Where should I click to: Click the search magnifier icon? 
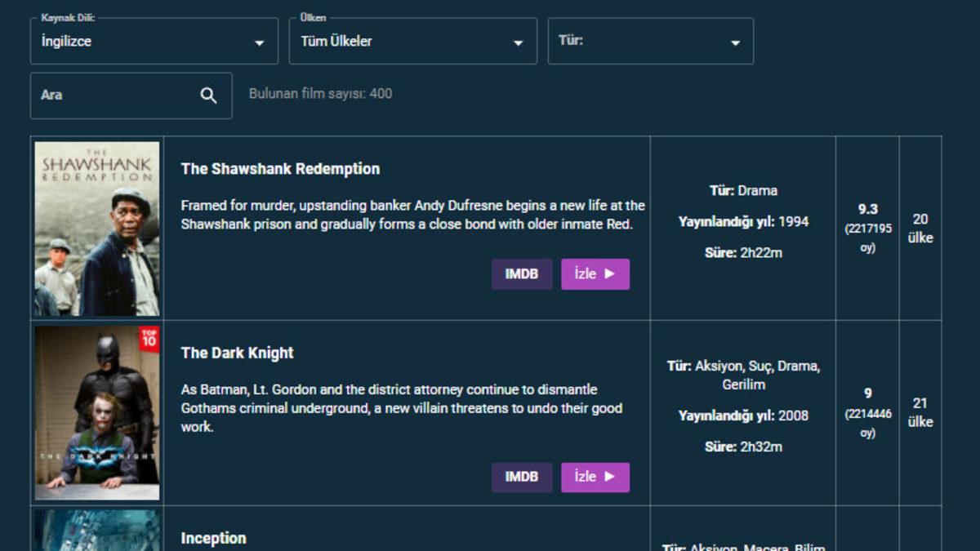click(x=207, y=95)
